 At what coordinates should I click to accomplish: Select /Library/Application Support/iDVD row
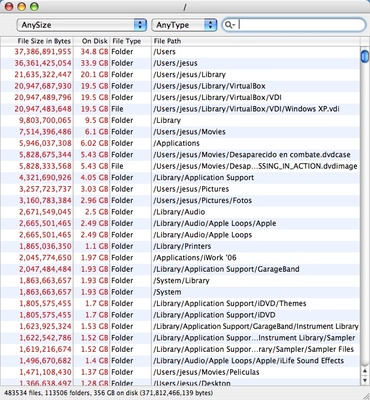tap(180, 315)
